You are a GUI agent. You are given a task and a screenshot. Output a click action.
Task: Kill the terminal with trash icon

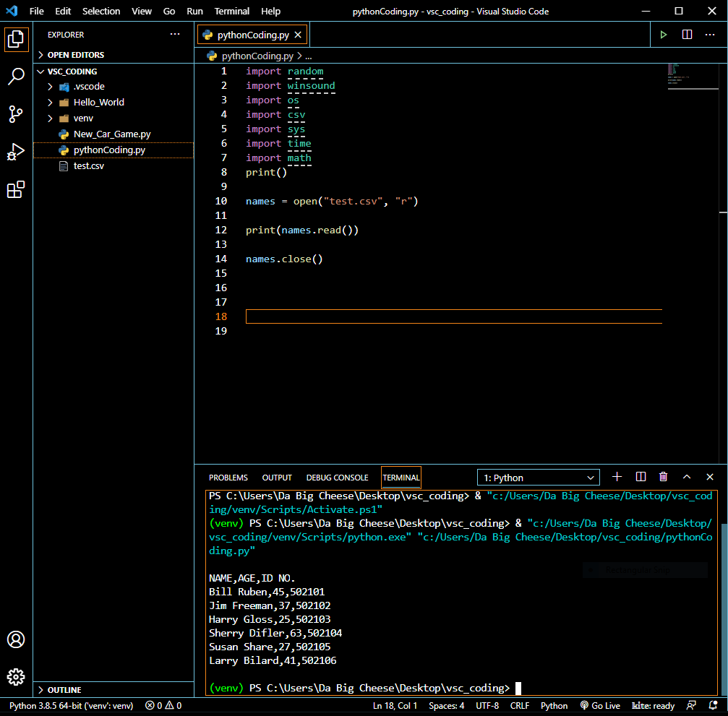tap(663, 477)
